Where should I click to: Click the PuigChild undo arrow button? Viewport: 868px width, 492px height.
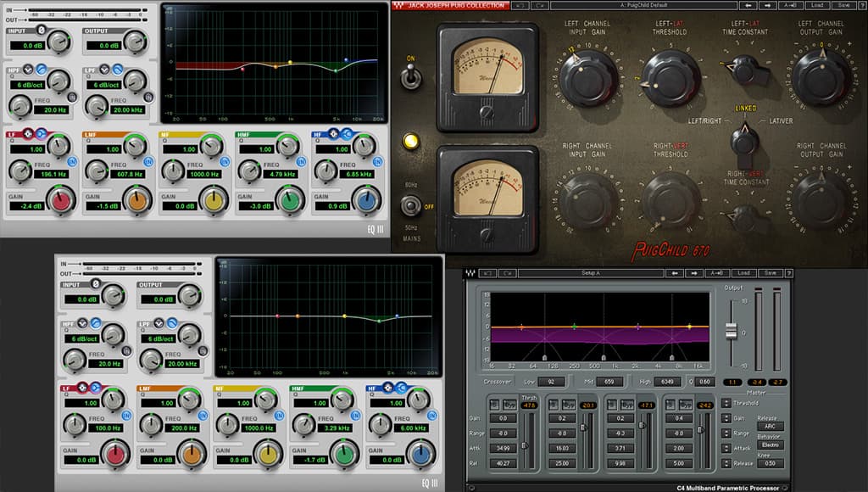[x=519, y=5]
